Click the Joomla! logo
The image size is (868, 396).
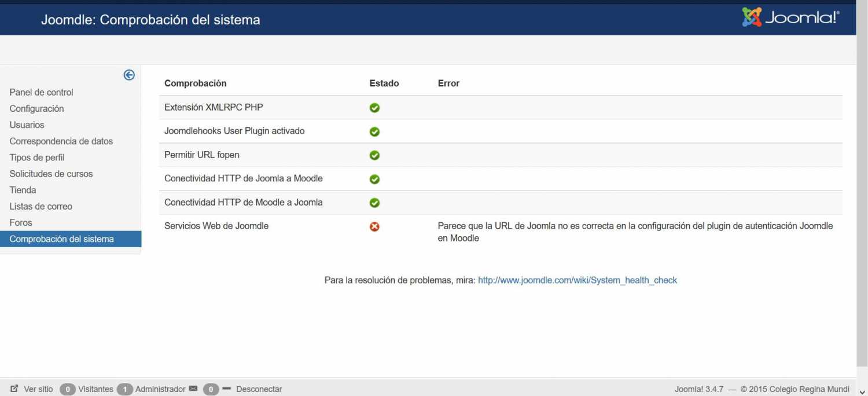coord(790,17)
